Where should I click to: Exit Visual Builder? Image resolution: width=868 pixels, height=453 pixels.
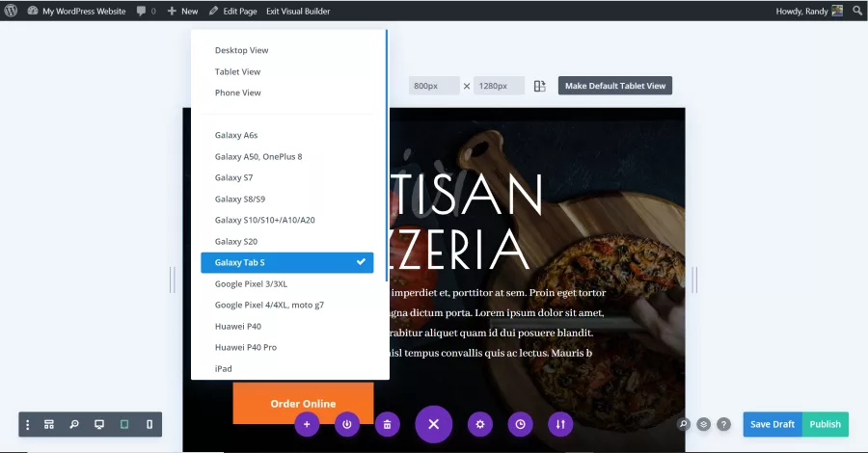pos(298,11)
